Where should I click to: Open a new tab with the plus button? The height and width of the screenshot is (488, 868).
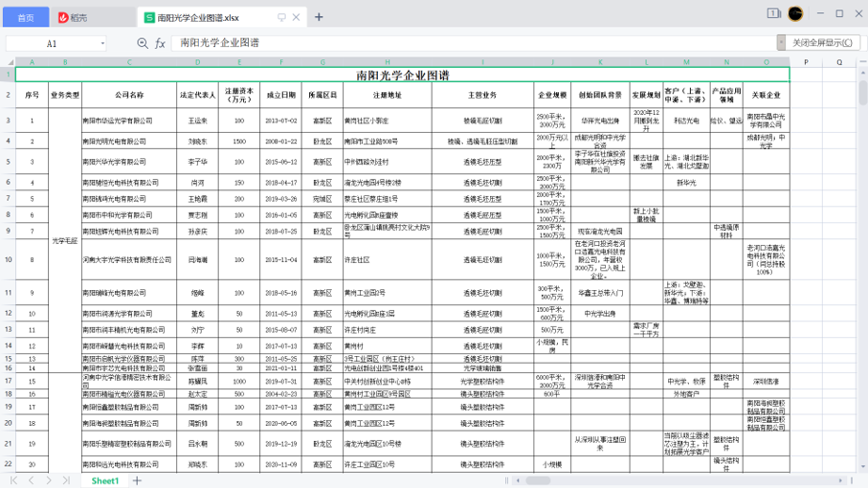[x=319, y=17]
